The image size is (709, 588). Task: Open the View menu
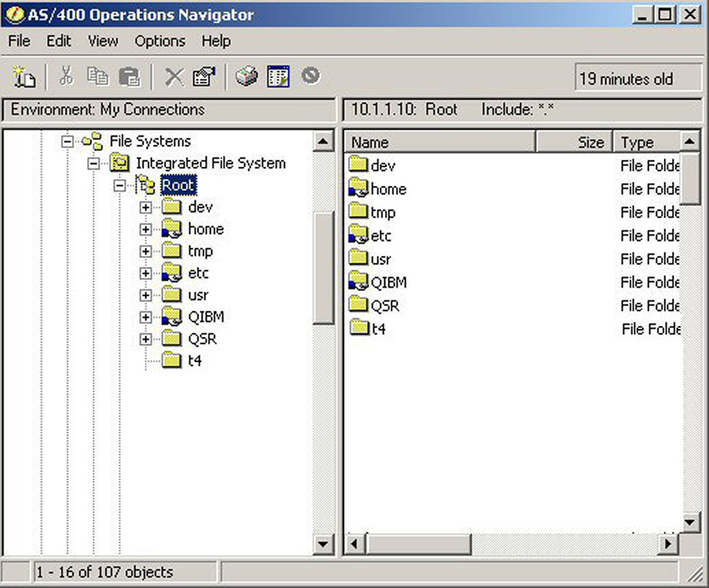click(103, 41)
